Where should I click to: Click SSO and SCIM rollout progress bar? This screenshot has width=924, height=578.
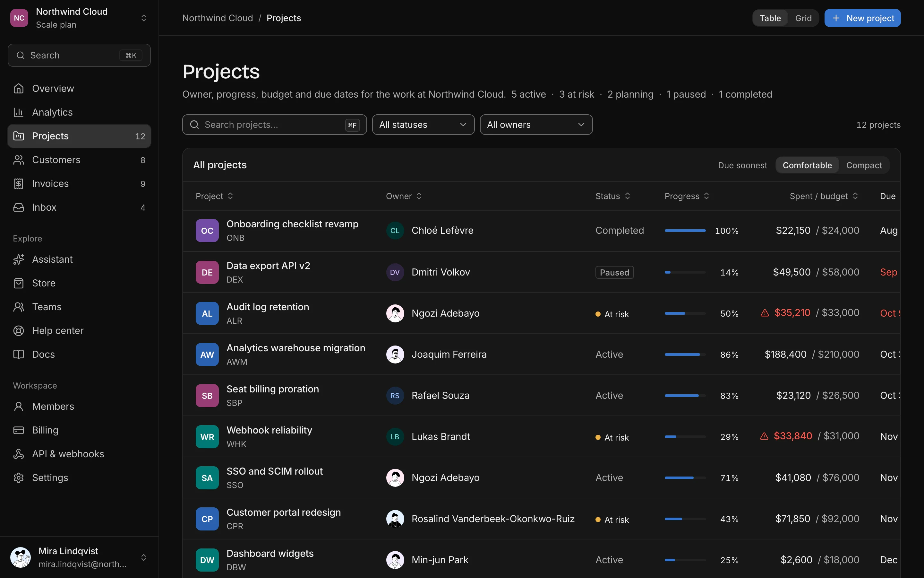coord(685,478)
